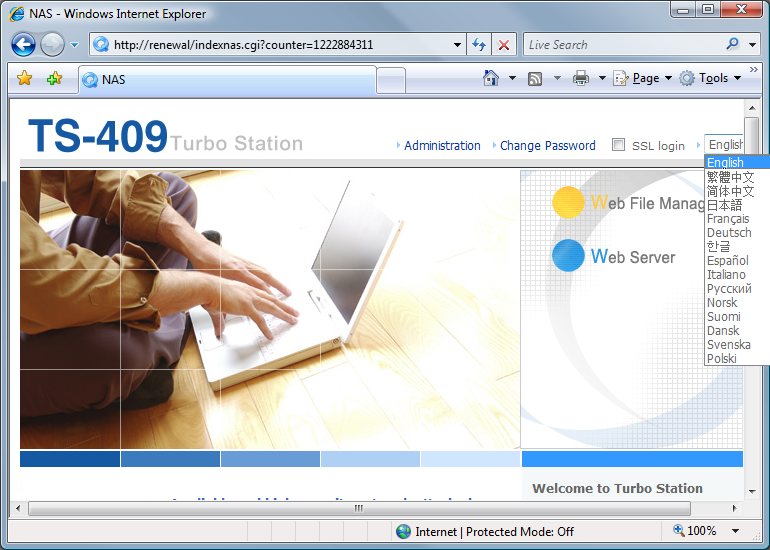Select Deutsch from the language list
770x550 pixels.
(728, 233)
